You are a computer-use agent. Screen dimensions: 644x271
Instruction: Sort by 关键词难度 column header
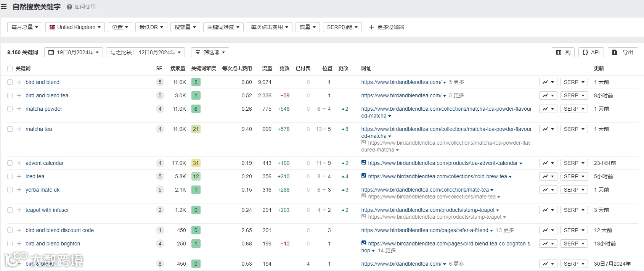tap(204, 69)
